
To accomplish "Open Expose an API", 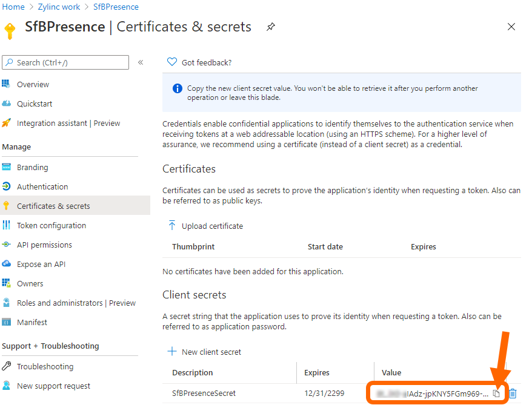I will (x=41, y=264).
